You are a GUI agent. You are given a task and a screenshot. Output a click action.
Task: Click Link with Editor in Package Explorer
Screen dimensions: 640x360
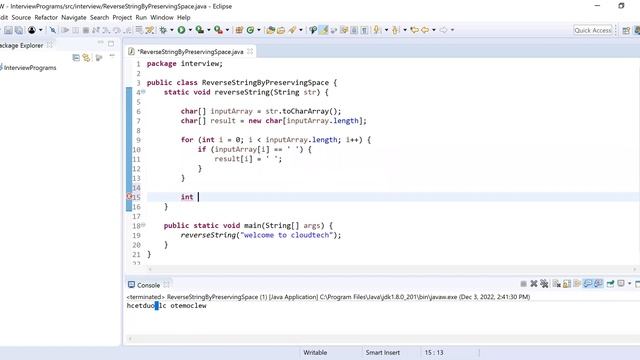(86, 58)
